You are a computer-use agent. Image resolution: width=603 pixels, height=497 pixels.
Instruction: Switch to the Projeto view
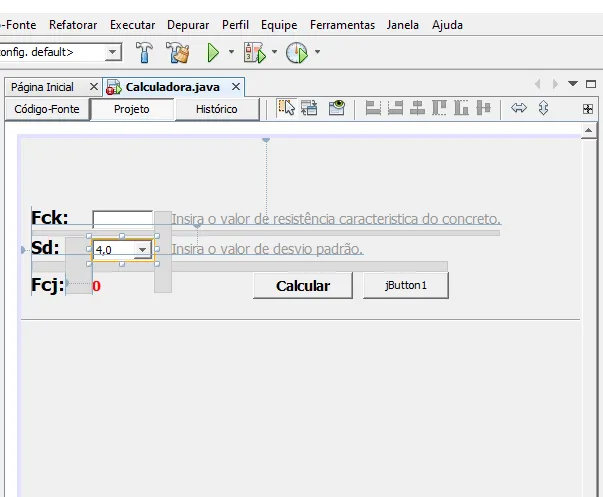132,109
